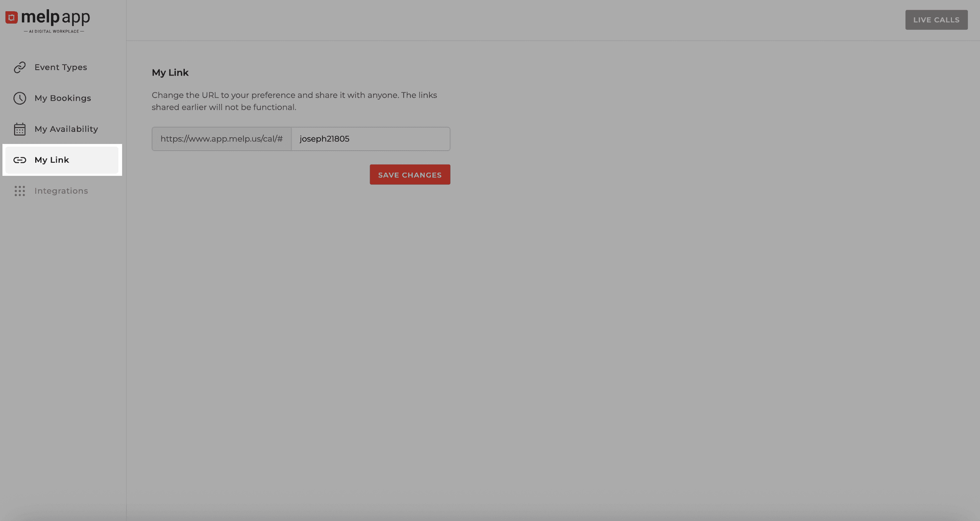Open the Integrations sidebar label
Image resolution: width=980 pixels, height=521 pixels.
click(61, 191)
